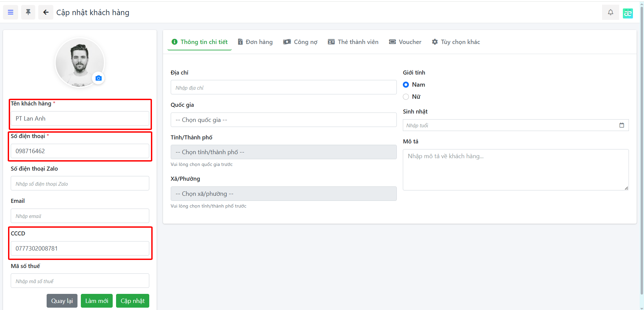Open the Tỉnh/Thành phố dropdown
Screen dimensions: 644x310
[283, 152]
